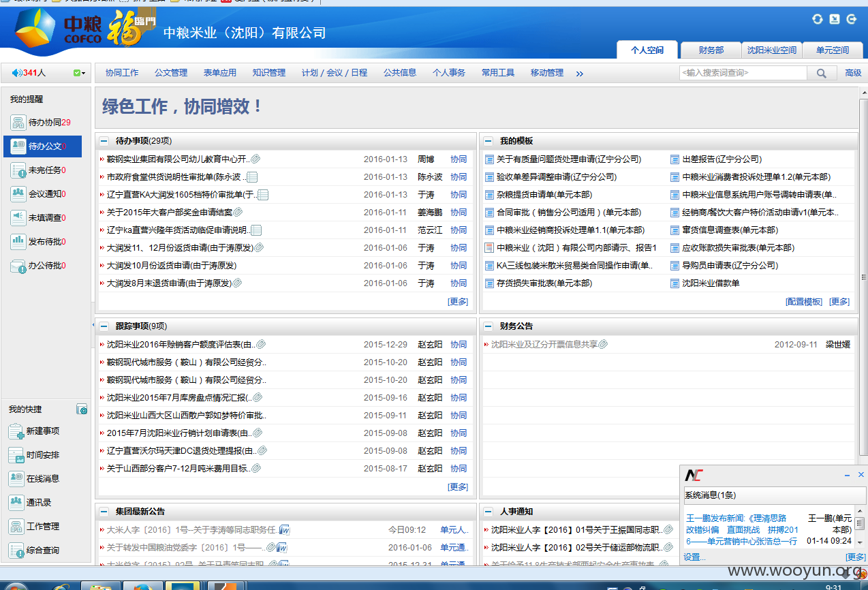The image size is (868, 590).
Task: Collapse the 集团最新公告 panel
Action: (x=104, y=512)
